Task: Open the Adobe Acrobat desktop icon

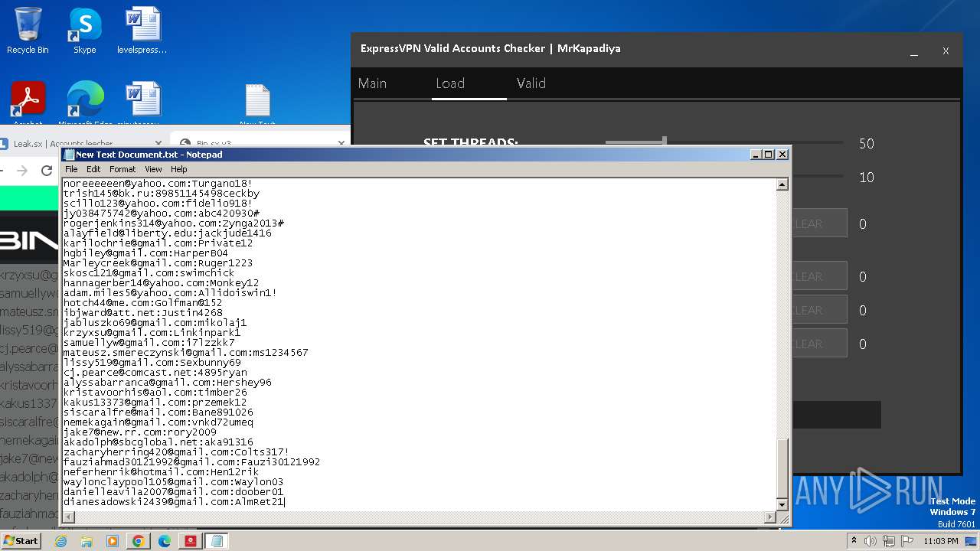Action: 28,103
